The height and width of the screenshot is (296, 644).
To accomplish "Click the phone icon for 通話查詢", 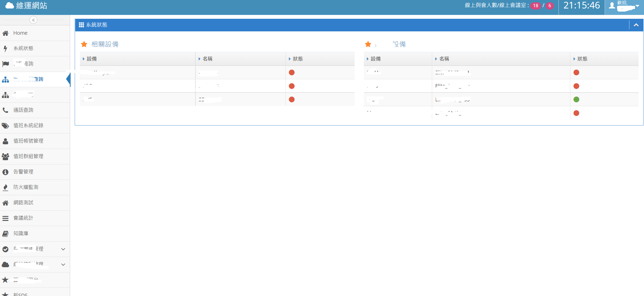I will [5, 110].
